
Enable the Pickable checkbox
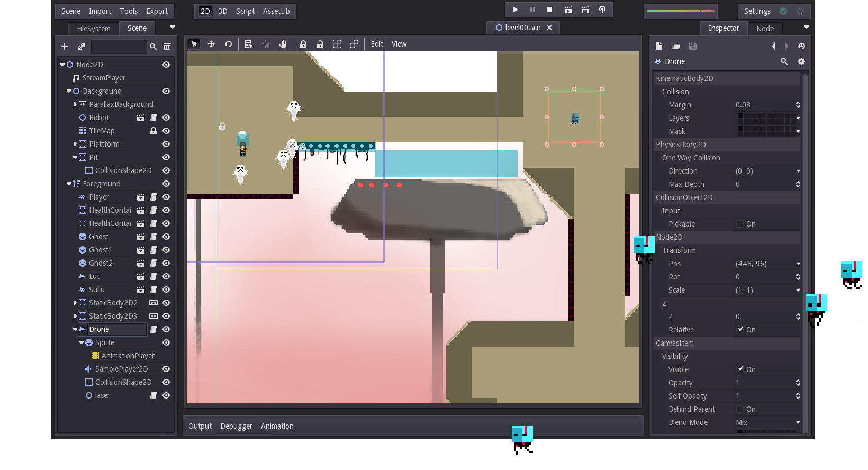[x=740, y=224]
